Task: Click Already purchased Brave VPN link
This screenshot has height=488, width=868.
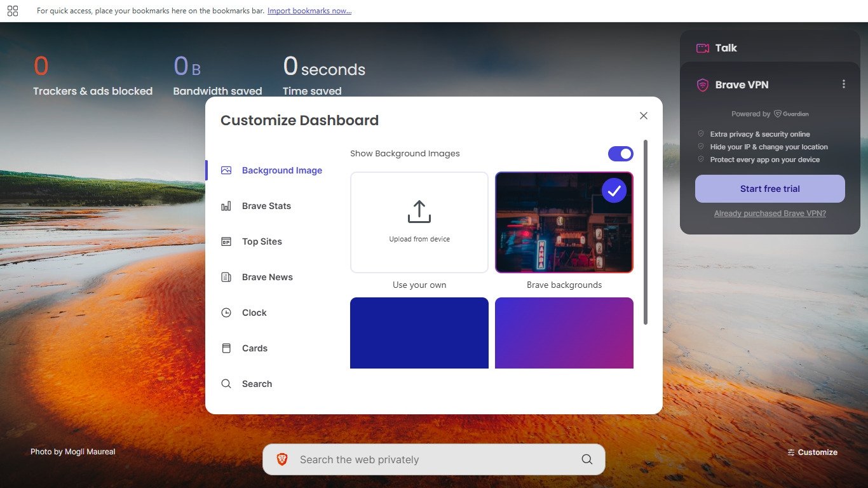Action: [x=770, y=213]
